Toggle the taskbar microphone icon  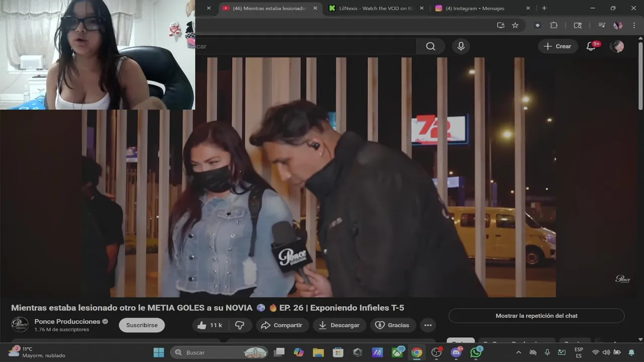click(x=547, y=352)
